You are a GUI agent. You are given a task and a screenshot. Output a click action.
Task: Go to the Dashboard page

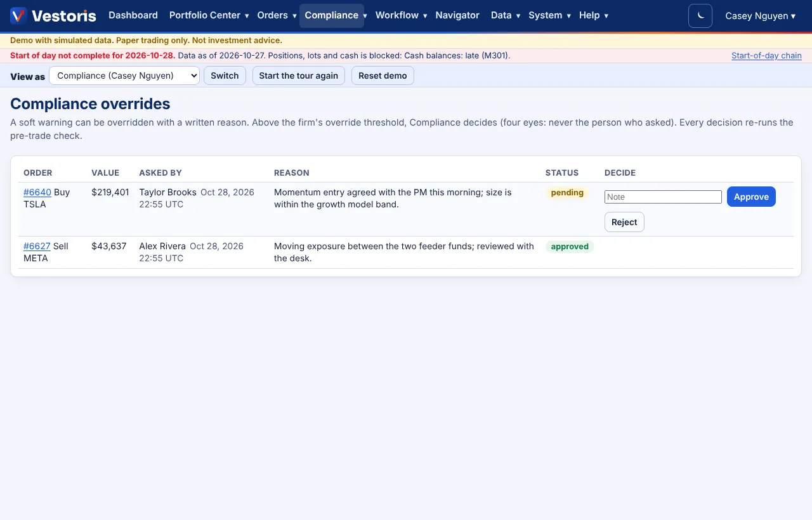[x=133, y=15]
